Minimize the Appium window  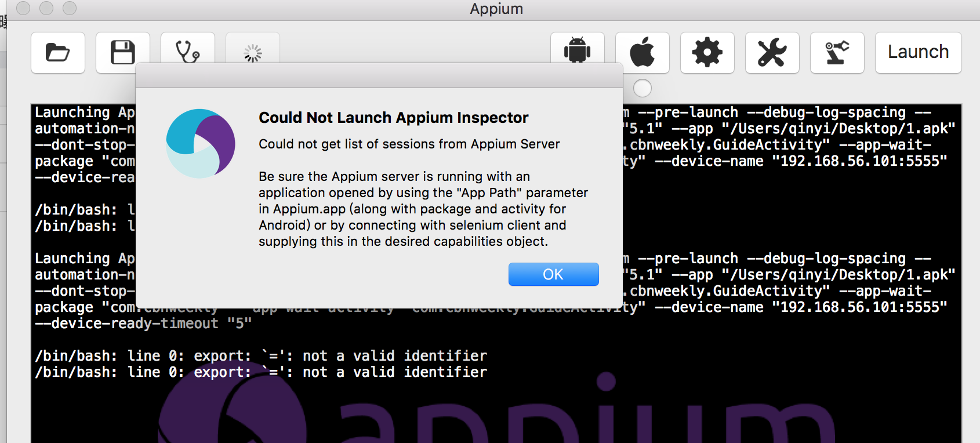pyautogui.click(x=46, y=8)
